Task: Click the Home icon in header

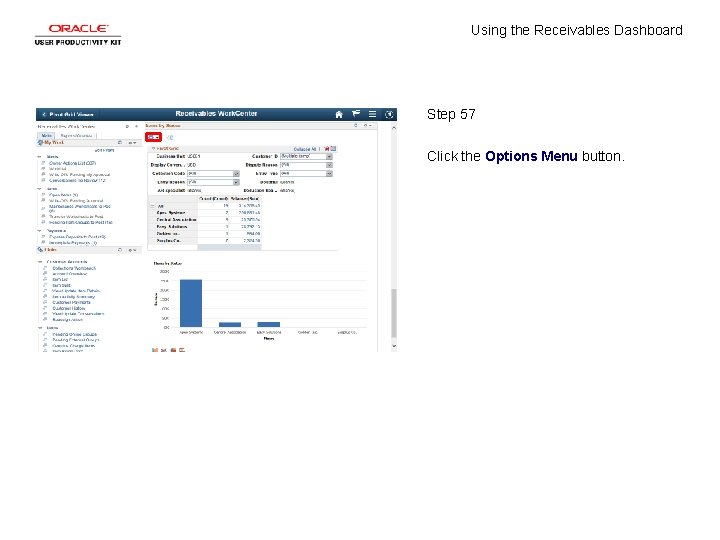Action: click(x=339, y=114)
